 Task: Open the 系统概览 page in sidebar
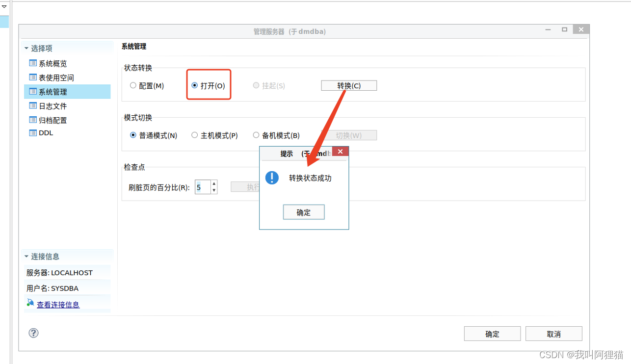[x=53, y=63]
